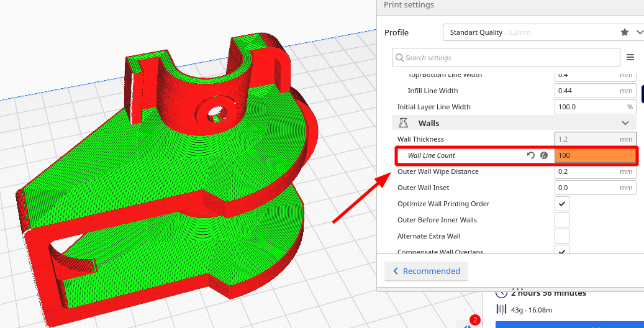
Task: Click the Wall Thickness value field
Action: [595, 139]
